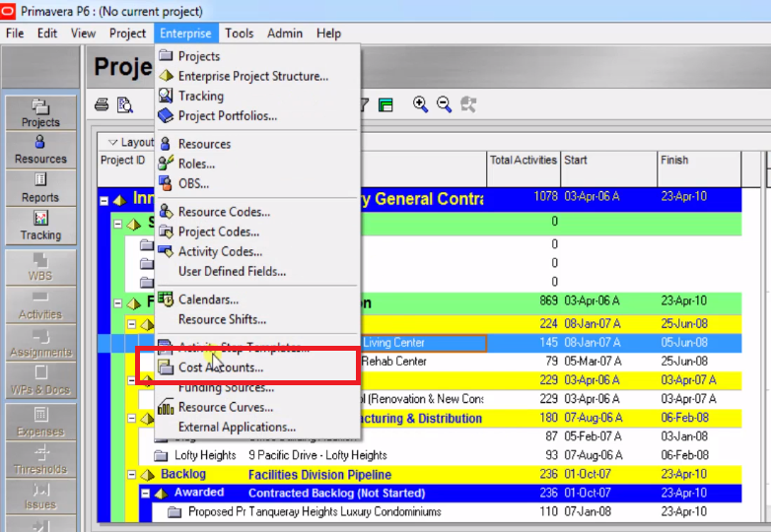771x532 pixels.
Task: Open WBS in the left sidebar
Action: click(x=40, y=267)
